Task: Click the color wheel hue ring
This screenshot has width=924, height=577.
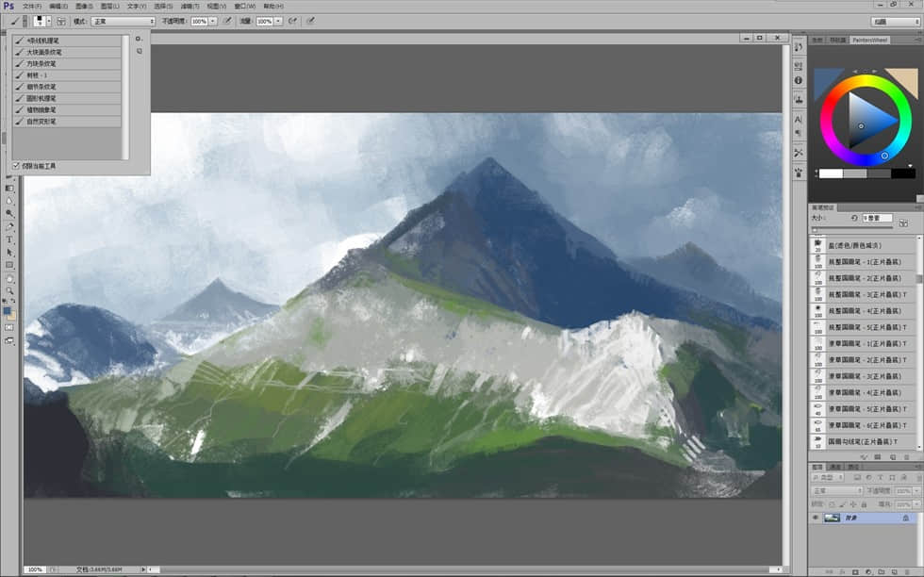Action: pos(866,80)
